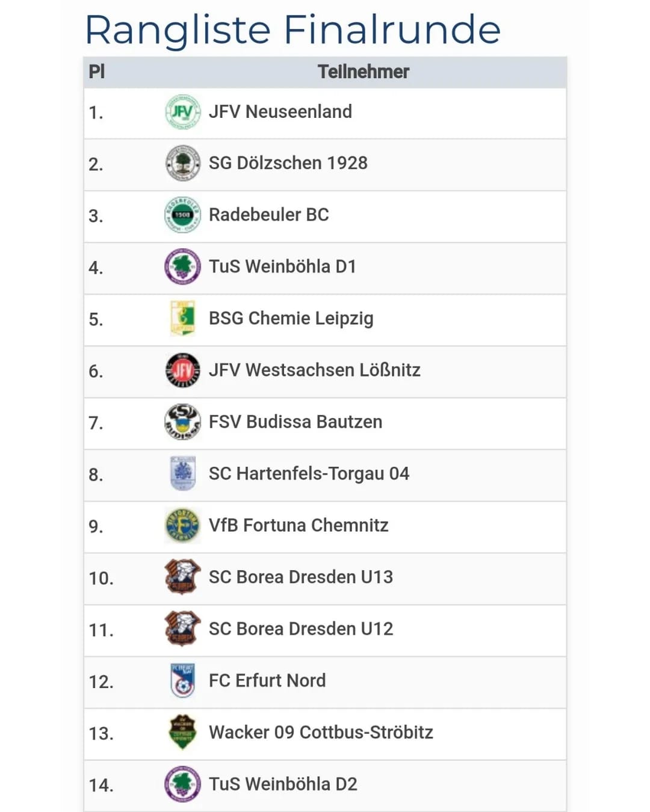Screen dimensions: 650x812
Task: Open the Radebeuler BC team name
Action: tap(269, 215)
